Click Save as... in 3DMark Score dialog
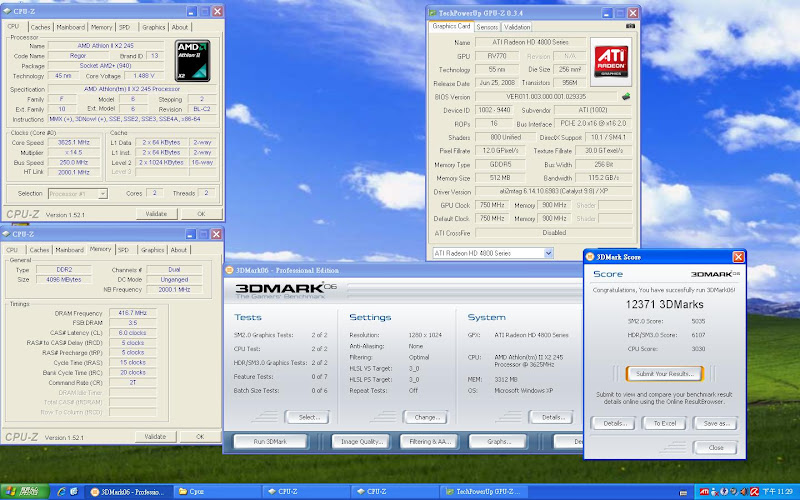Image resolution: width=800 pixels, height=500 pixels. 715,423
